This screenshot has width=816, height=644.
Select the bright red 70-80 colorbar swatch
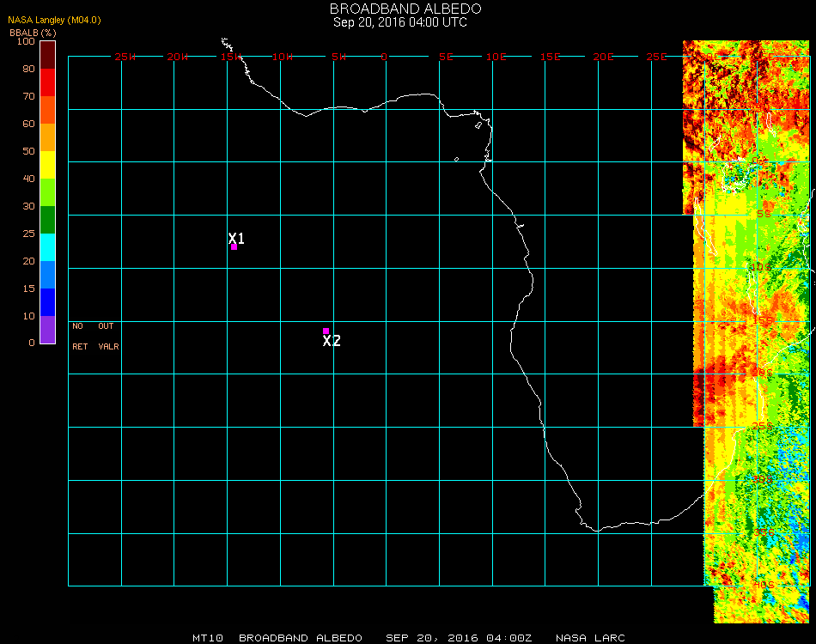47,82
